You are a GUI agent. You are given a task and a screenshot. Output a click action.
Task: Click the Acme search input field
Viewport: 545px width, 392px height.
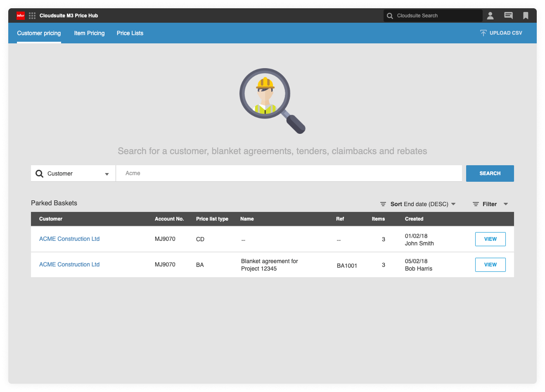click(289, 173)
